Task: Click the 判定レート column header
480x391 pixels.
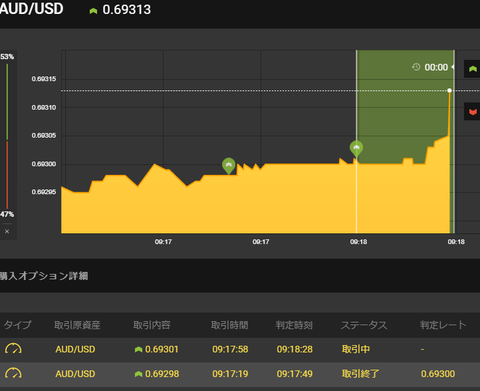Action: pyautogui.click(x=443, y=325)
